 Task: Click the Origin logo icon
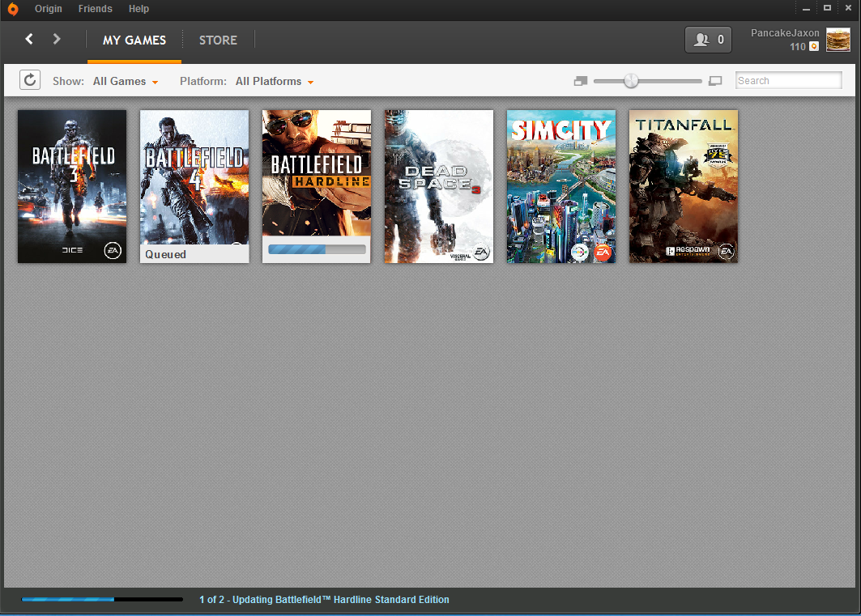[x=13, y=9]
